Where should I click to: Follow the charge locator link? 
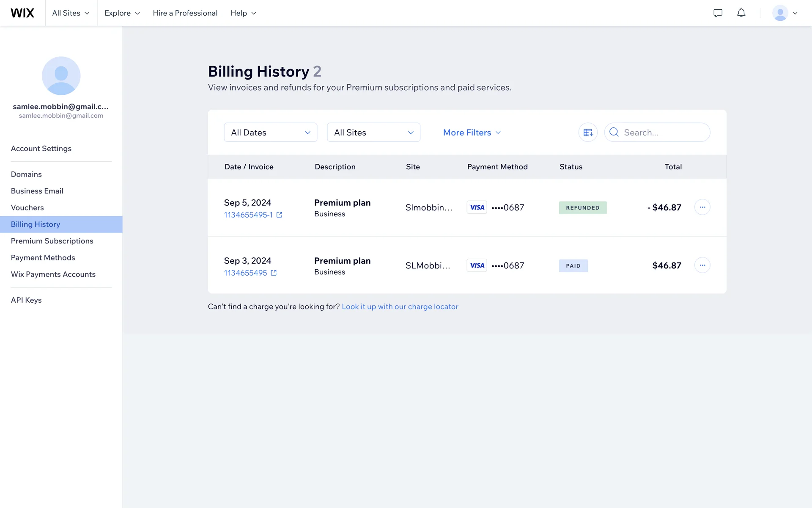(400, 306)
